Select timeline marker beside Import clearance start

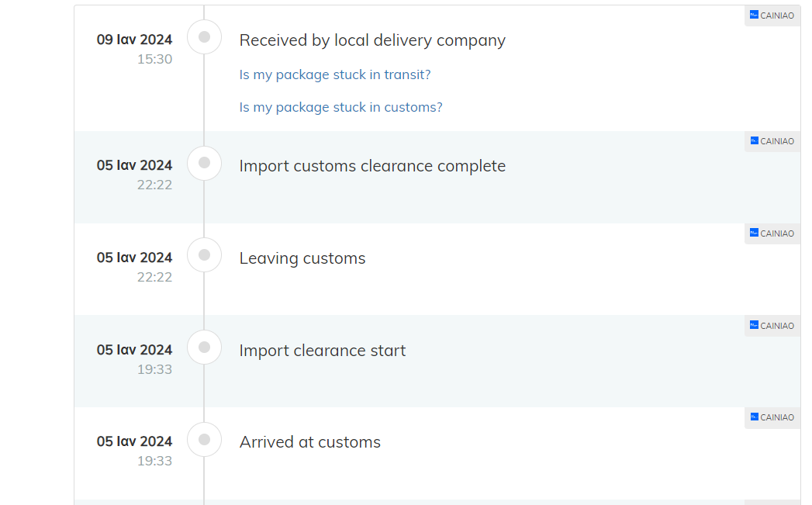pyautogui.click(x=205, y=348)
